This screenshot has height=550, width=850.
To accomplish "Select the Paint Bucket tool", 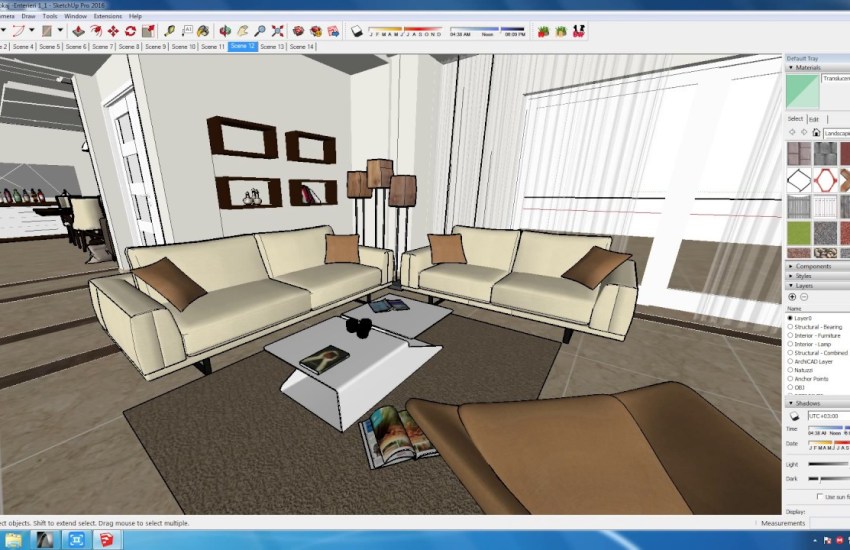I will click(x=203, y=31).
